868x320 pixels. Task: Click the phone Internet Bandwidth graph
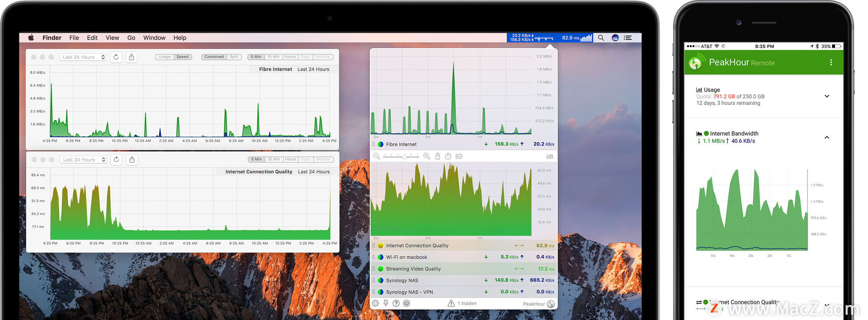pyautogui.click(x=752, y=210)
